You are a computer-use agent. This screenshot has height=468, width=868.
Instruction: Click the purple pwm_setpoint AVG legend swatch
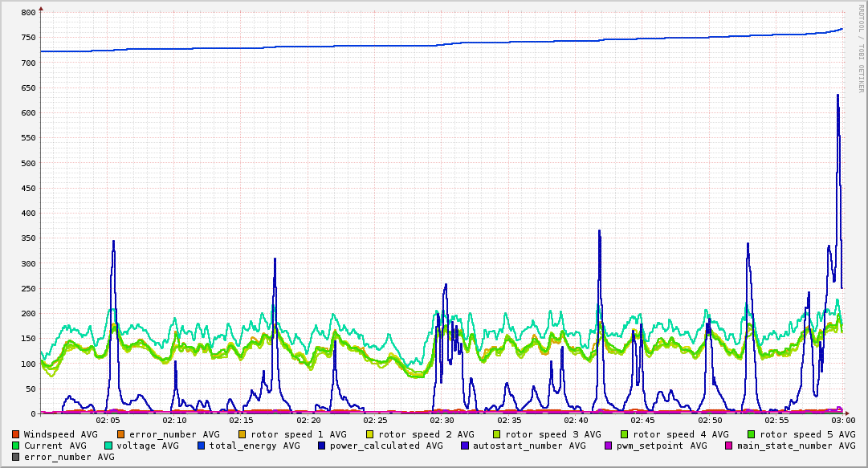click(x=609, y=446)
